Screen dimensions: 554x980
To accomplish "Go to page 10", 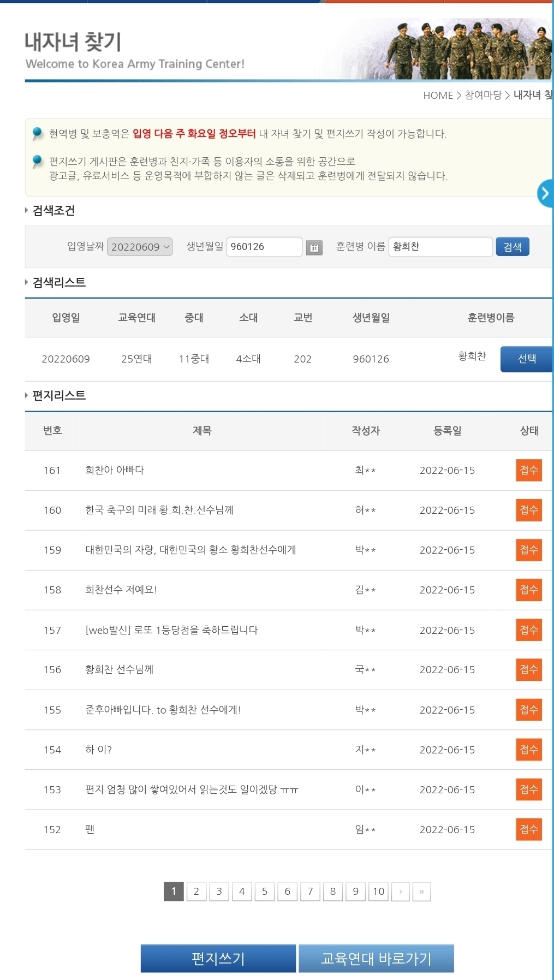I will tap(378, 892).
